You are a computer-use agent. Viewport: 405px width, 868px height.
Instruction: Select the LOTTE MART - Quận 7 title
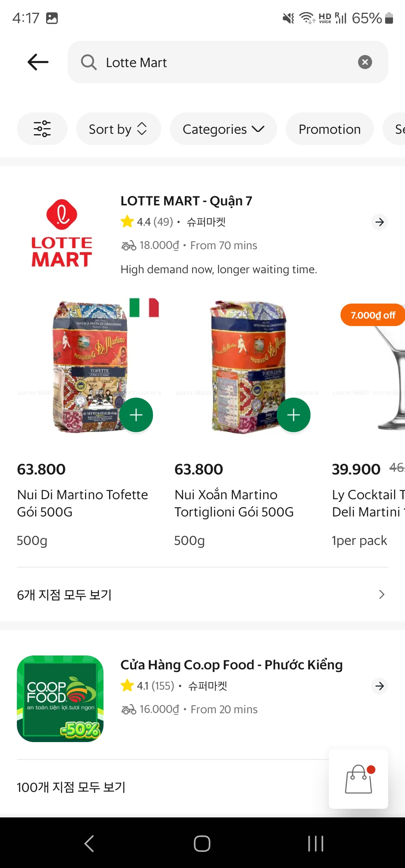[x=186, y=201]
